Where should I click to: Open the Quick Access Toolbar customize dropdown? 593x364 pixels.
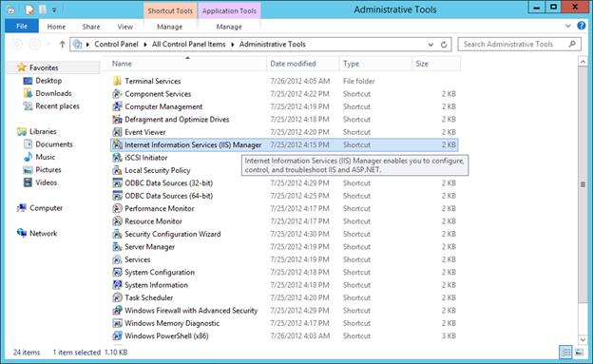[x=54, y=10]
